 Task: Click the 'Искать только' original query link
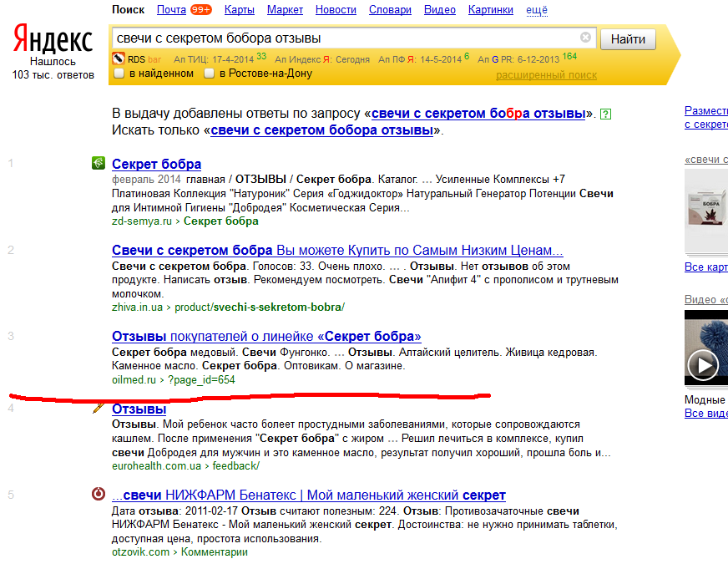tap(321, 130)
